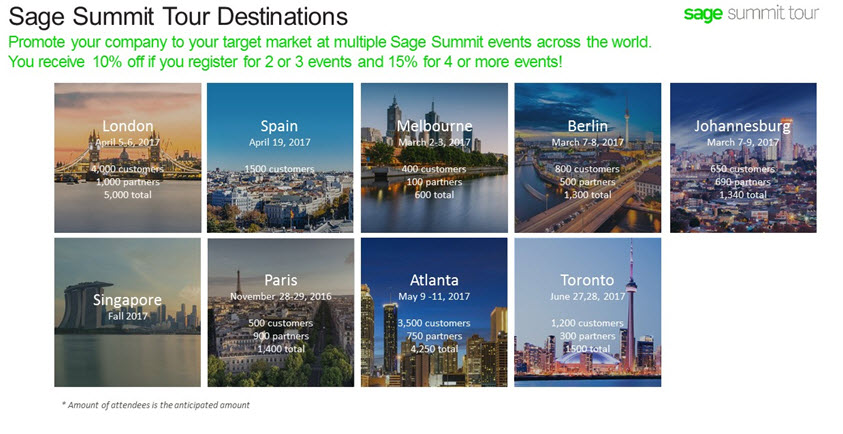The width and height of the screenshot is (843, 434).
Task: Click the Johannesburg destination tile
Action: 743,158
